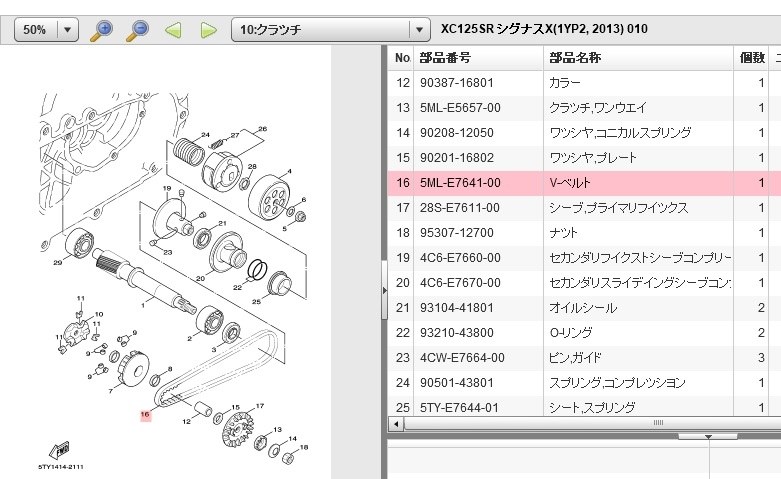Click the vertical splitter collapse arrow
The height and width of the screenshot is (479, 781).
(385, 290)
